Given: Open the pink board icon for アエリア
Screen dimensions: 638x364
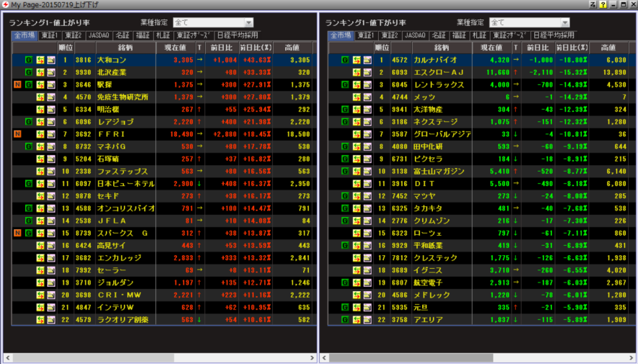Looking at the screenshot, I should (x=367, y=320).
